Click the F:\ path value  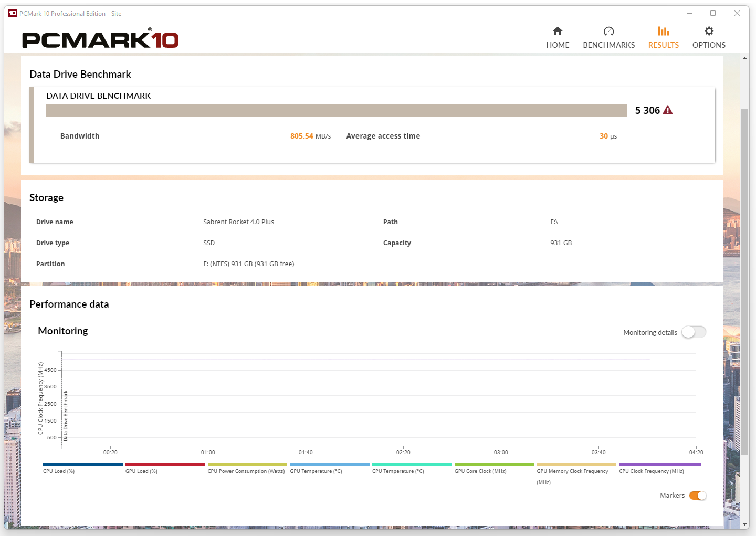pos(554,222)
